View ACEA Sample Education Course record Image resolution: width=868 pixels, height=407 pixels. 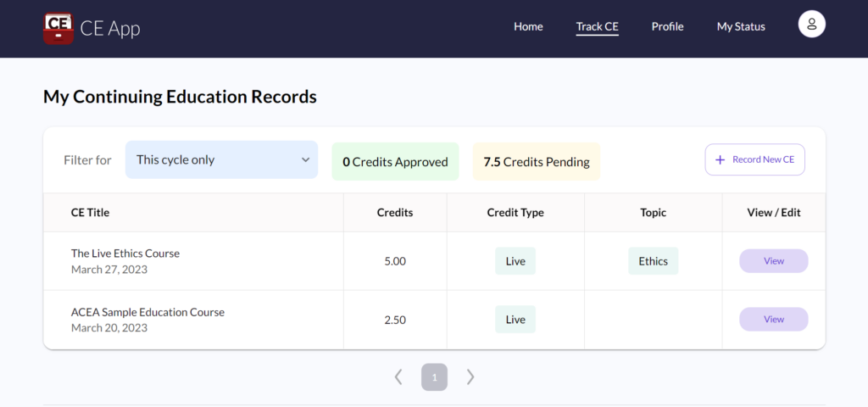(773, 319)
